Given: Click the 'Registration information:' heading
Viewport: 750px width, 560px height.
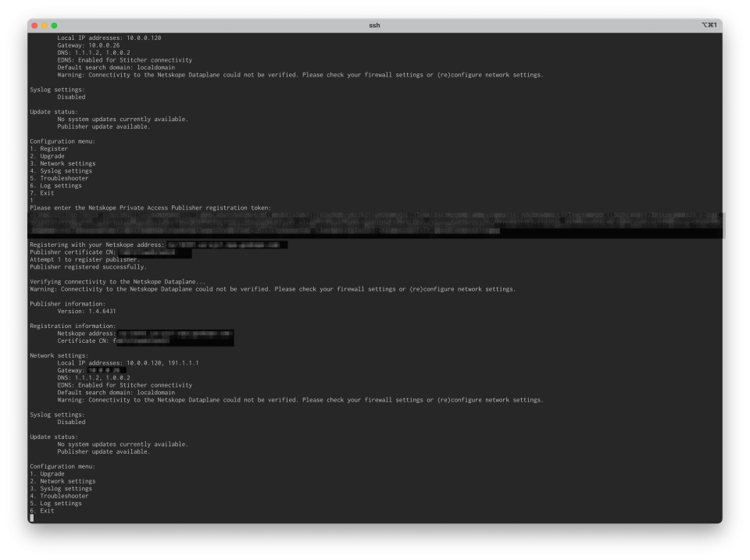Looking at the screenshot, I should pos(73,326).
